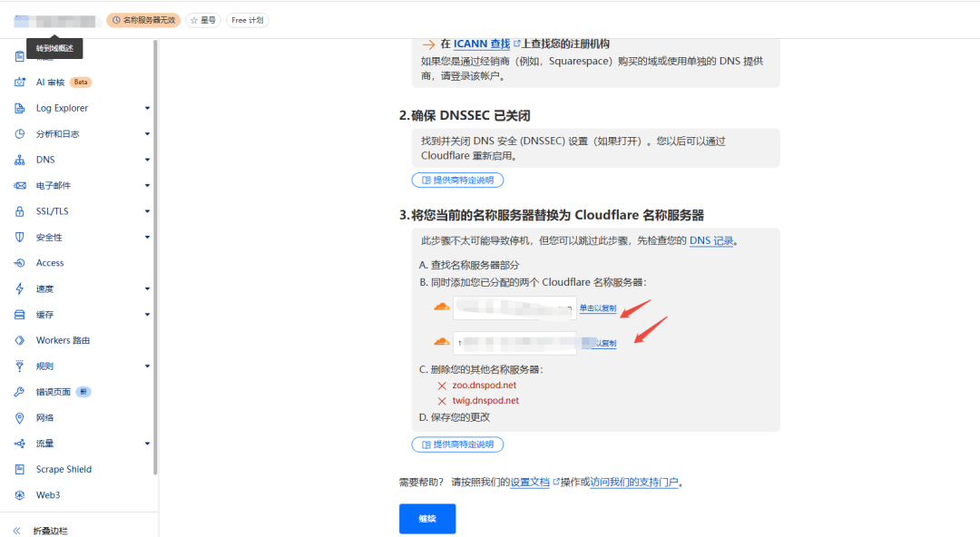980x537 pixels.
Task: Click the 分析和日志 clock icon
Action: click(20, 133)
